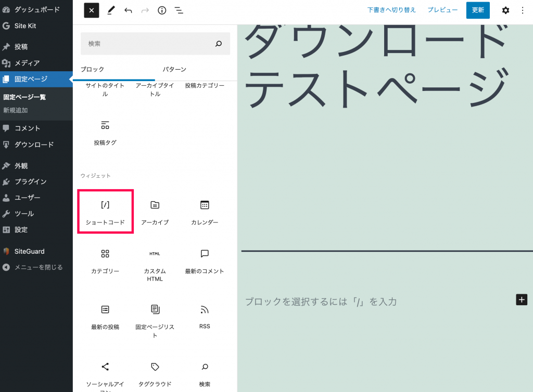This screenshot has height=392, width=533.
Task: Open 設定 menu in sidebar
Action: (36, 229)
